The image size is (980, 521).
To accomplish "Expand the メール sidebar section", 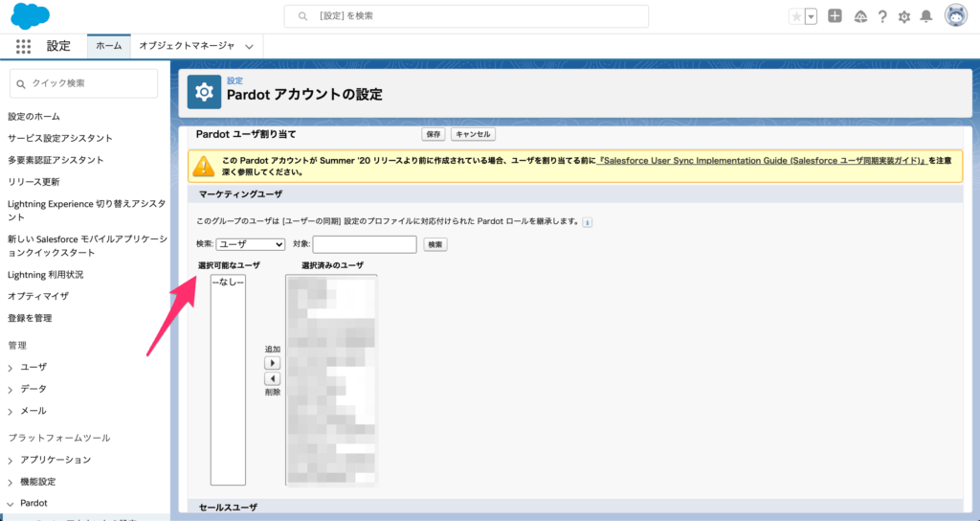I will (10, 412).
